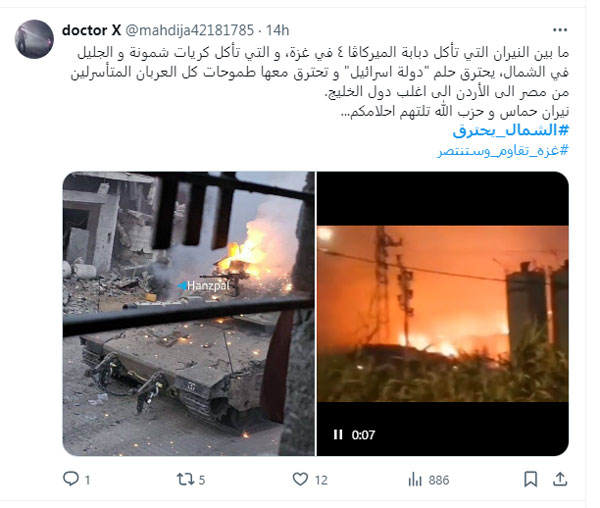This screenshot has height=508, width=600.
Task: Click the 12 likes count
Action: click(x=321, y=480)
